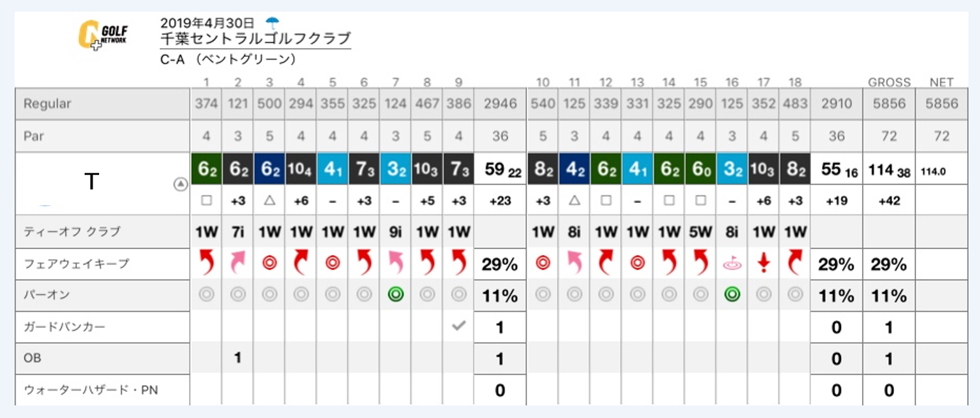The height and width of the screenshot is (418, 980).
Task: Click the Golf Network logo
Action: point(103,35)
